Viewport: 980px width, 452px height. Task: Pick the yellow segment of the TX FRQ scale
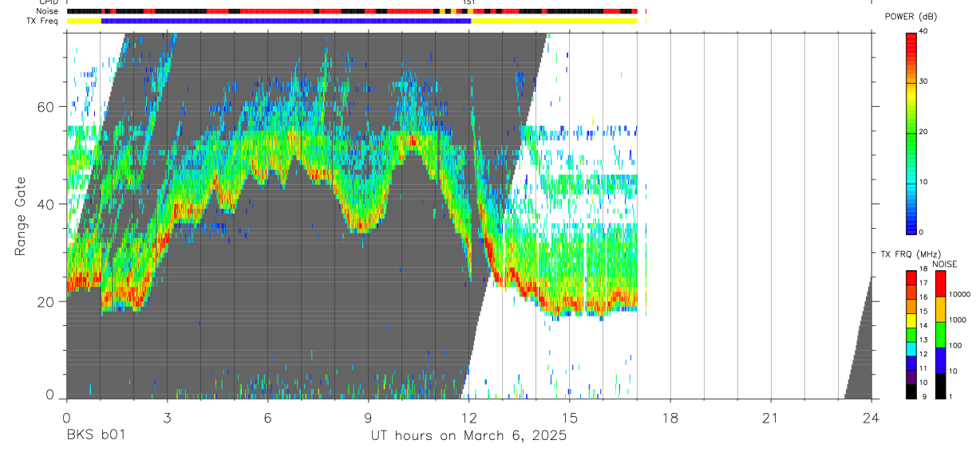[x=911, y=320]
